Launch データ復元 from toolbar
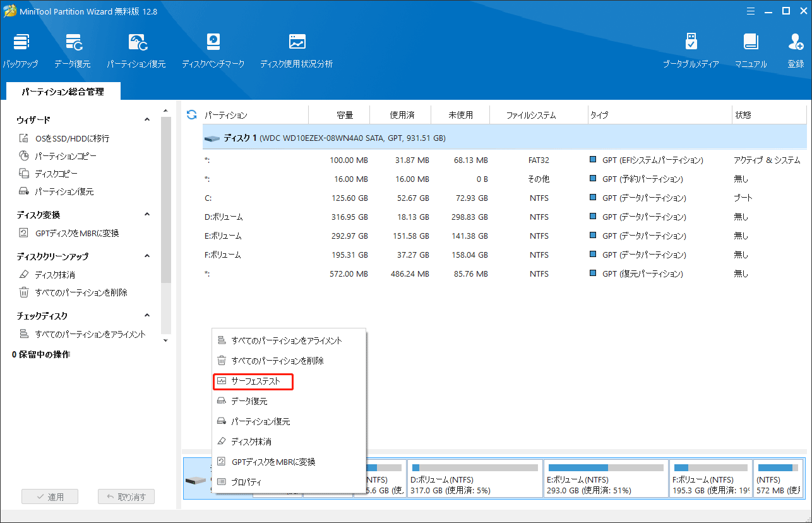This screenshot has width=812, height=523. [x=72, y=51]
